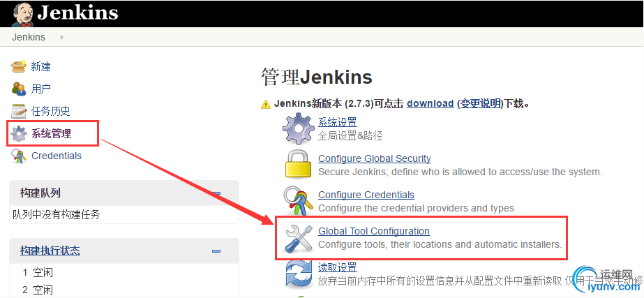
Task: Click the 任务历史 notepad icon
Action: tap(18, 110)
